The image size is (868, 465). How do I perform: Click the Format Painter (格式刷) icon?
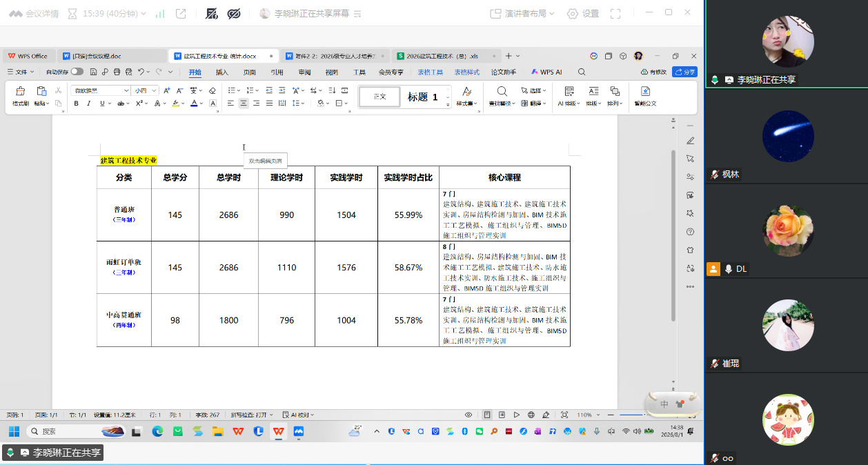(21, 91)
